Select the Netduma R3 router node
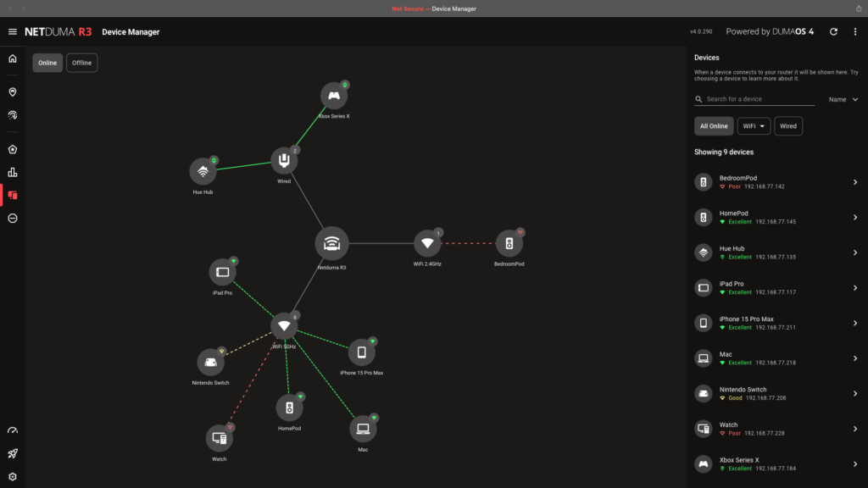The height and width of the screenshot is (488, 868). pyautogui.click(x=331, y=243)
